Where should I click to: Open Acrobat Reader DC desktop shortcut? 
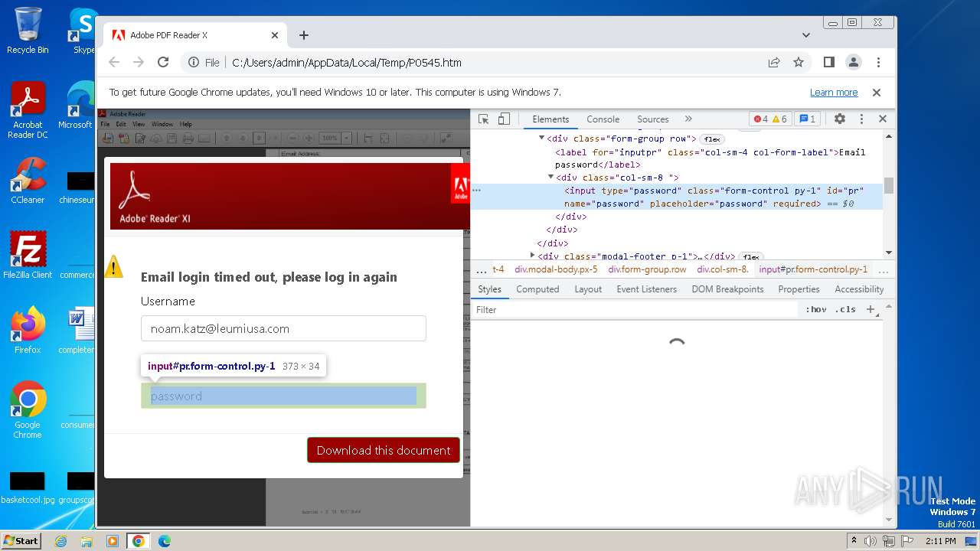point(28,110)
